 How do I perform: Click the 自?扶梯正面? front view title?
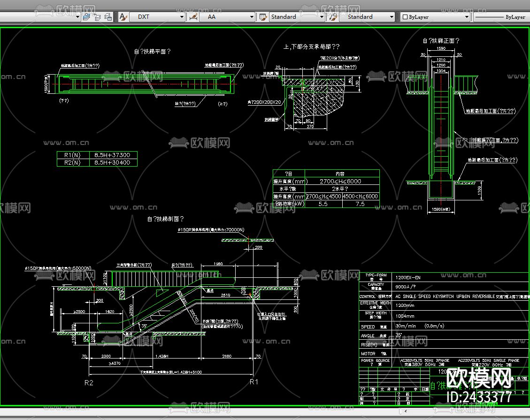coord(441,40)
